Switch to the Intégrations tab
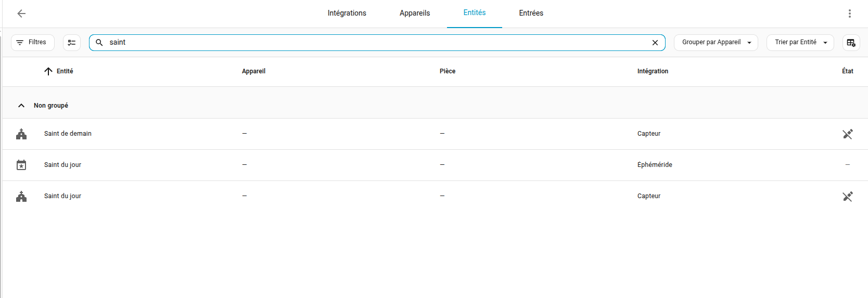This screenshot has height=298, width=868. [347, 14]
